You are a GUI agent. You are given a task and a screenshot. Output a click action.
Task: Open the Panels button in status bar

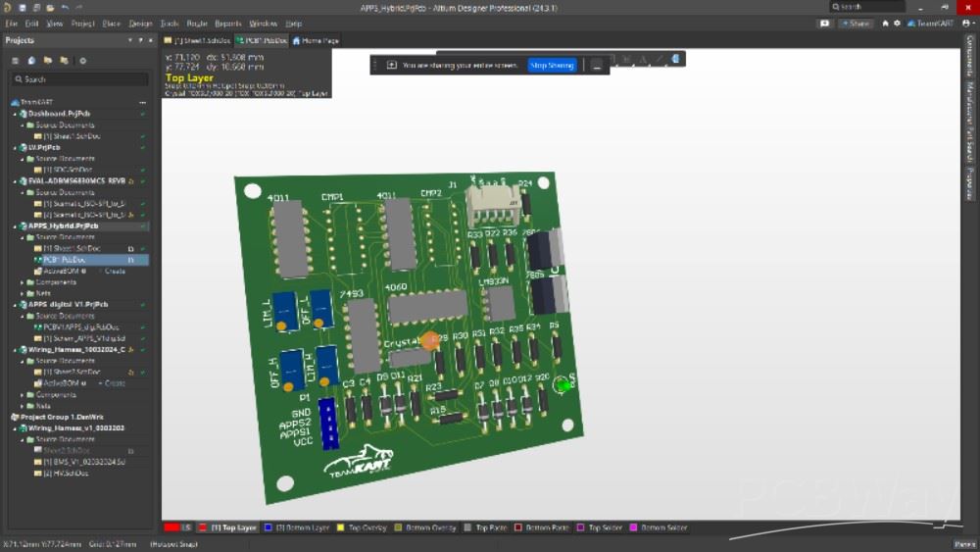point(964,544)
